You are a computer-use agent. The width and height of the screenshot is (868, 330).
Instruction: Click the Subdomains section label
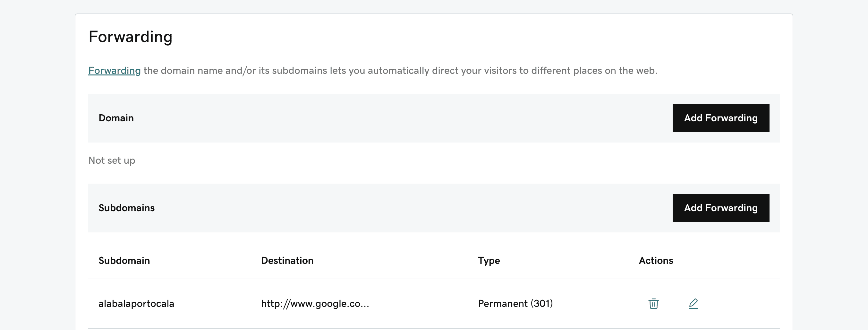(x=126, y=208)
